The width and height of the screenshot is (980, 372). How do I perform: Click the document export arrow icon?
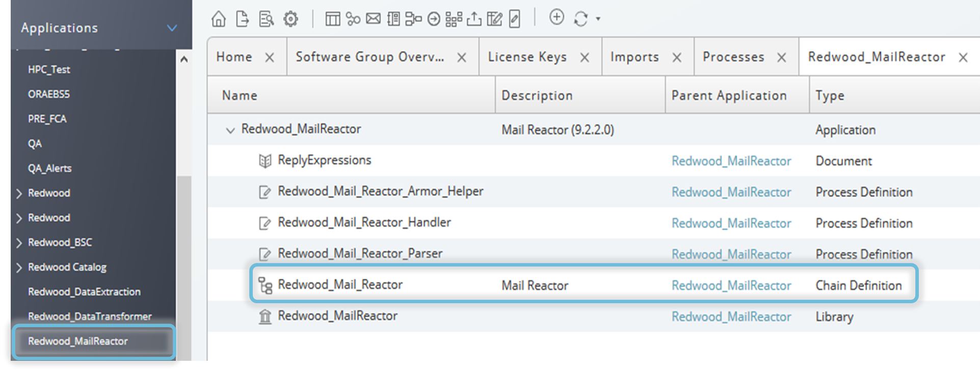[x=243, y=19]
